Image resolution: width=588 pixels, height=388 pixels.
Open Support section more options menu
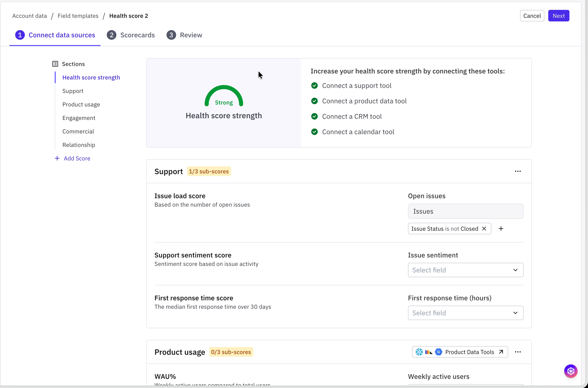tap(518, 171)
